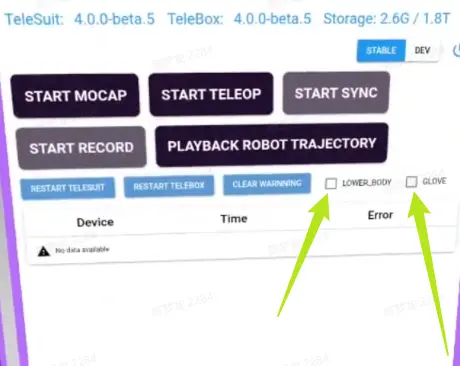Click the warning triangle icon in table

pos(44,251)
